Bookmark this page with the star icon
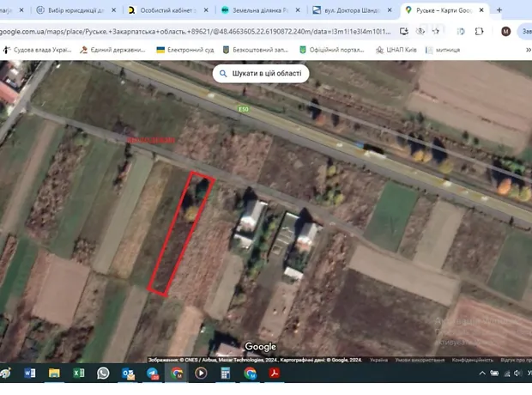The image size is (532, 395). point(436,31)
